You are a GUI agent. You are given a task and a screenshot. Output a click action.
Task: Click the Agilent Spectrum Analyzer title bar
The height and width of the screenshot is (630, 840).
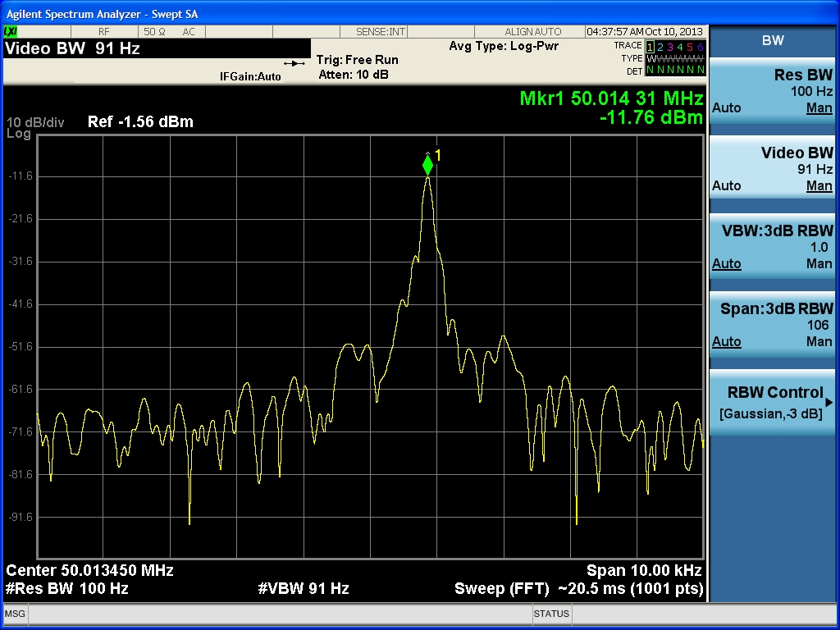click(420, 13)
